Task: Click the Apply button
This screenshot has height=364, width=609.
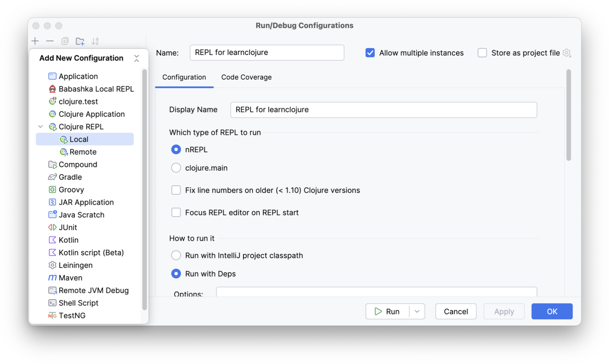Action: click(x=504, y=311)
